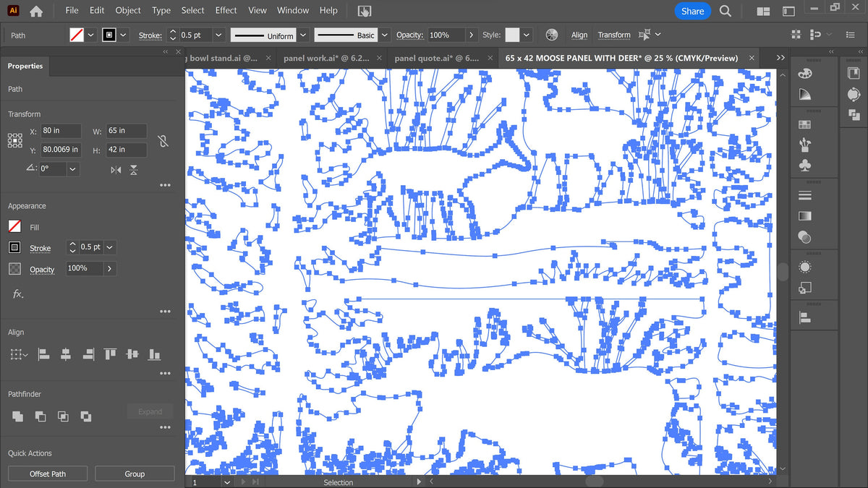Open the Gradient panel icon in dock
The width and height of the screenshot is (868, 488).
[x=804, y=216]
